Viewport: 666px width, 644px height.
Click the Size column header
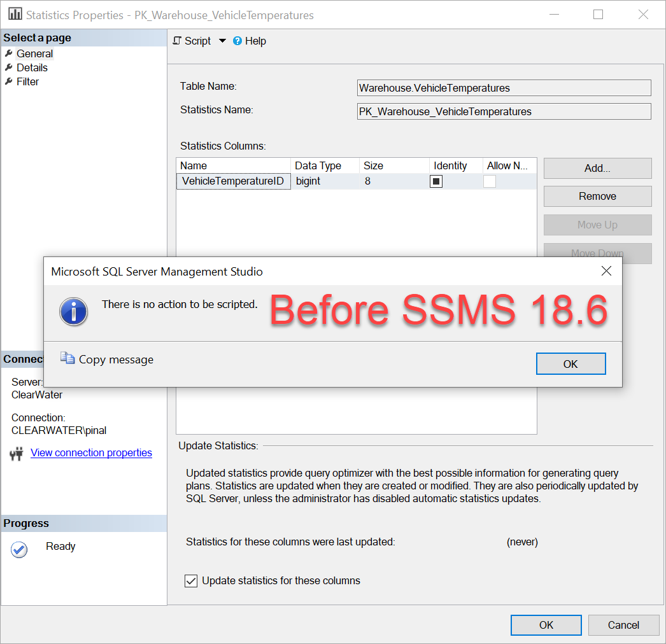pyautogui.click(x=393, y=165)
